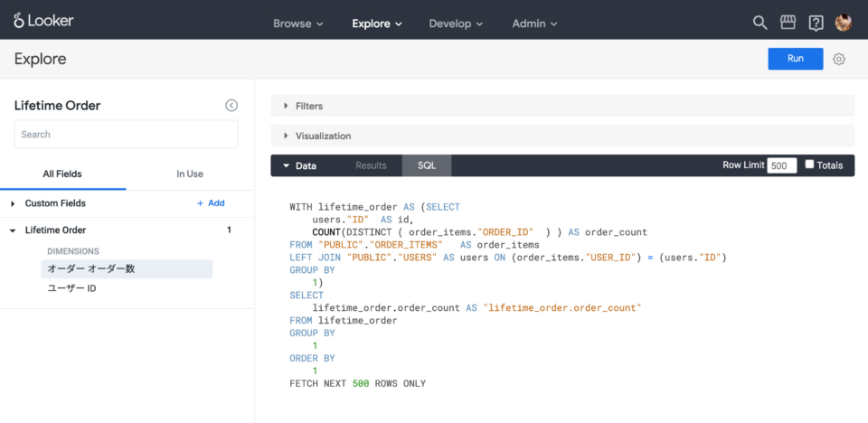Click the Looker logo
Image resolution: width=868 pixels, height=423 pixels.
43,21
